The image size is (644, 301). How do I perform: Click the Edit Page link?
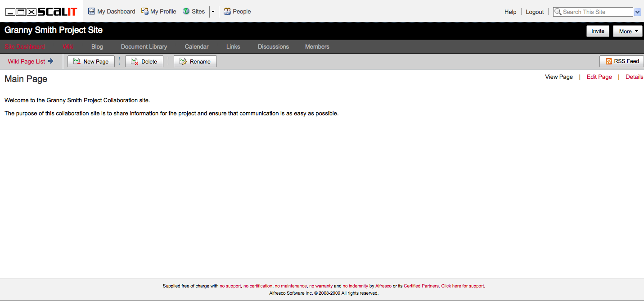(599, 77)
